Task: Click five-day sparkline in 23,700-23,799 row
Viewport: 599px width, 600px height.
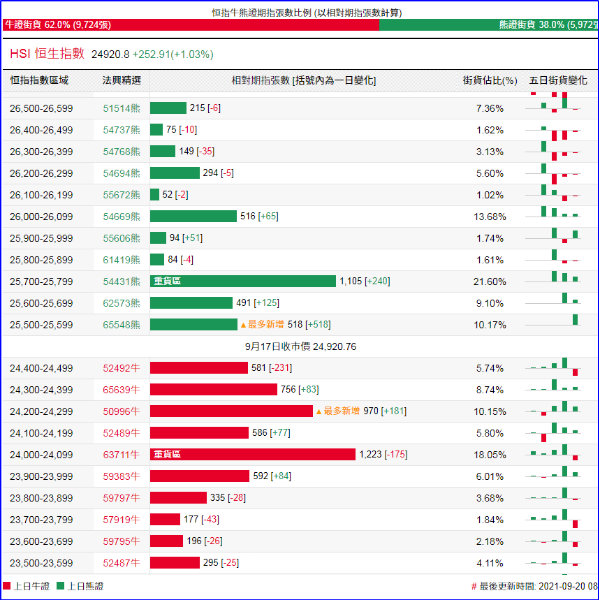Action: pyautogui.click(x=553, y=518)
